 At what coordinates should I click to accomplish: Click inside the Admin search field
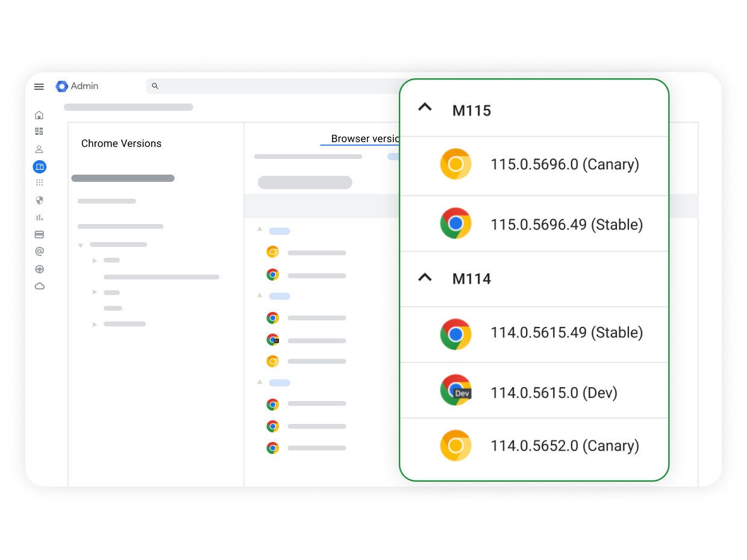point(272,86)
